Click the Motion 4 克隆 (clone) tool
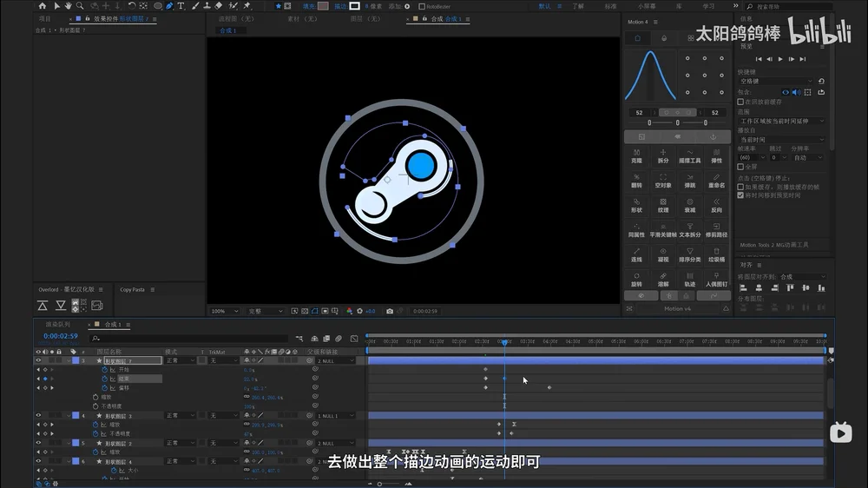868x488 pixels. [636, 156]
